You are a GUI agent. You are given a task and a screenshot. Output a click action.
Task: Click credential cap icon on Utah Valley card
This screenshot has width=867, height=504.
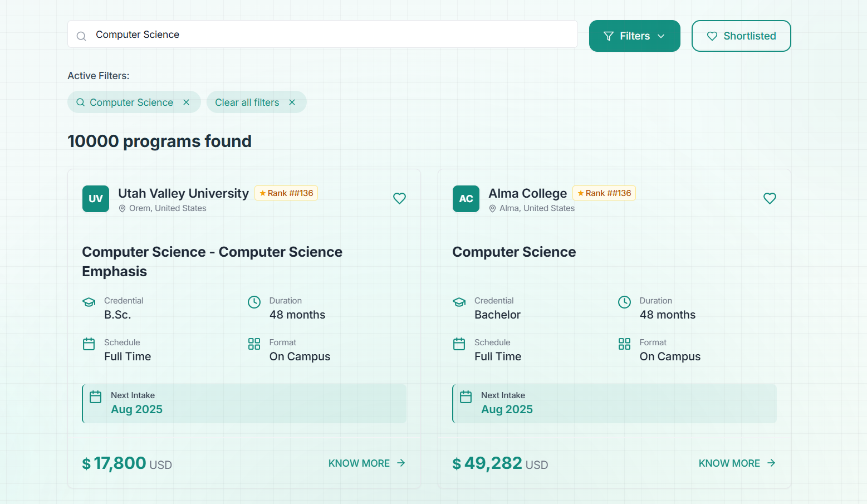(89, 302)
